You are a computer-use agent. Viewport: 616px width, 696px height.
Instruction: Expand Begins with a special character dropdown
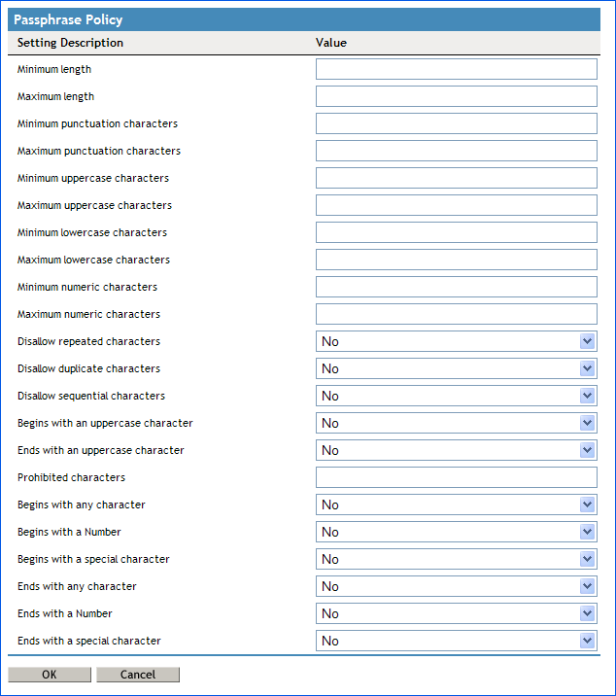tap(456, 559)
